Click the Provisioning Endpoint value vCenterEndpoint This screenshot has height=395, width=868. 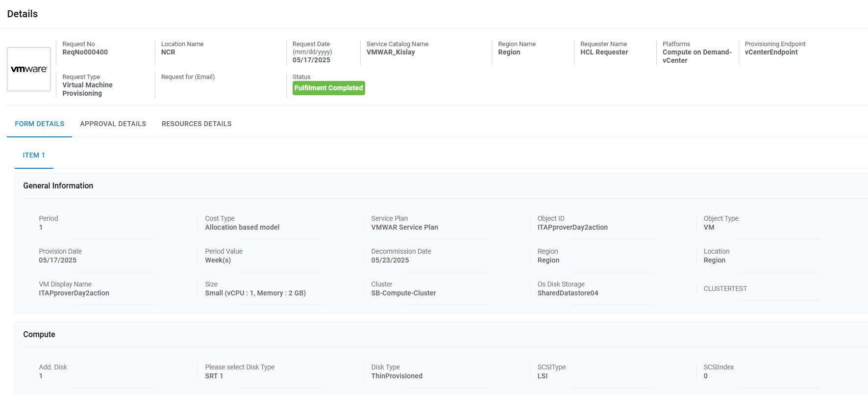(771, 52)
